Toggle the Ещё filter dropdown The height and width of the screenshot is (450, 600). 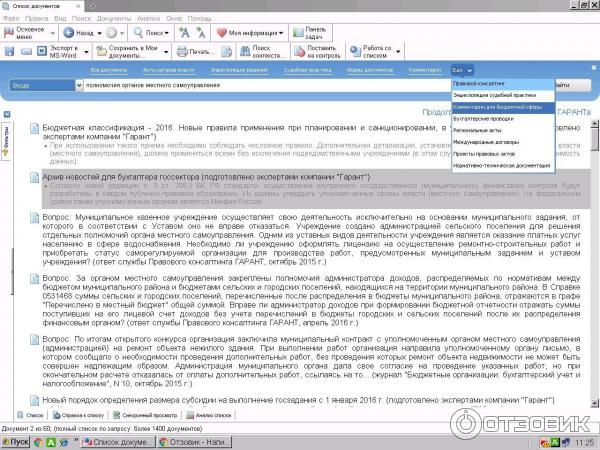point(462,70)
